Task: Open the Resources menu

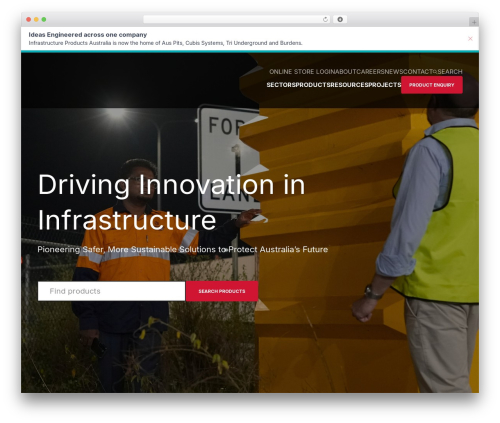Action: pyautogui.click(x=349, y=85)
